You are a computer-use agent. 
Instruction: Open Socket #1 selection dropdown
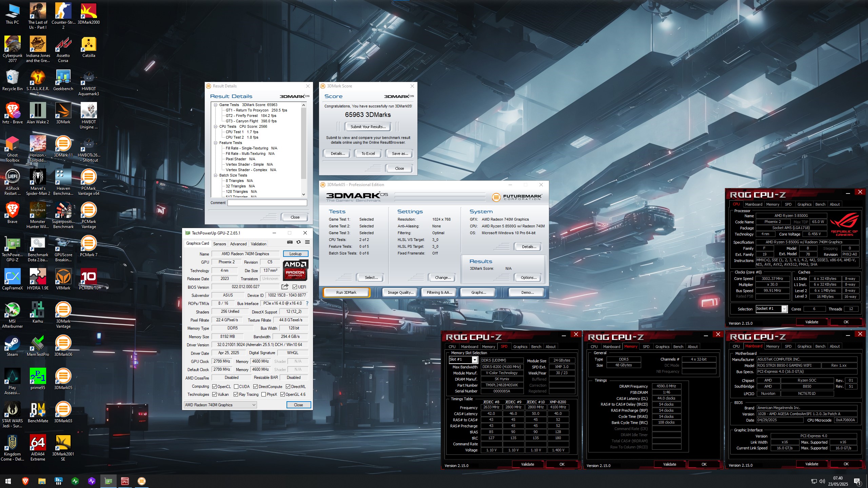[x=772, y=309]
